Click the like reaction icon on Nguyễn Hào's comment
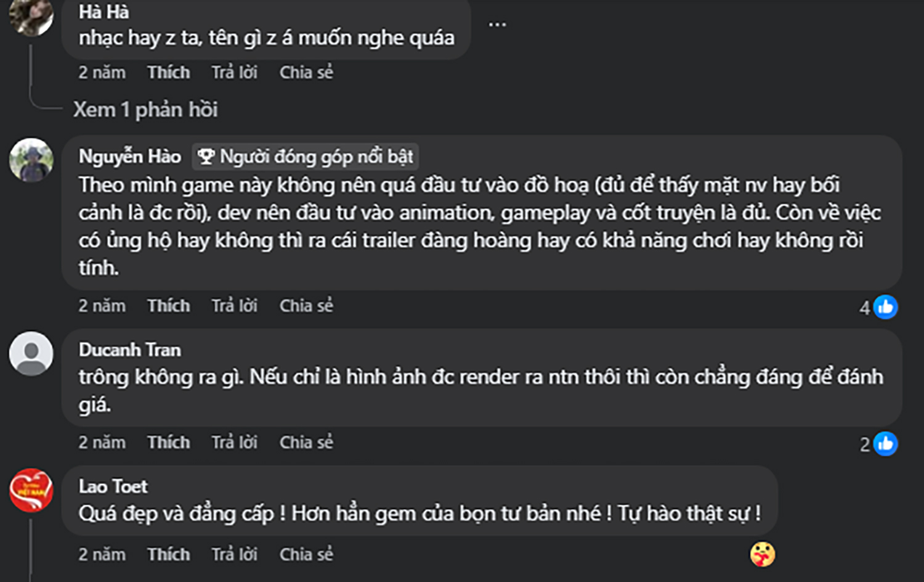Screen dimensions: 924x582 click(886, 307)
